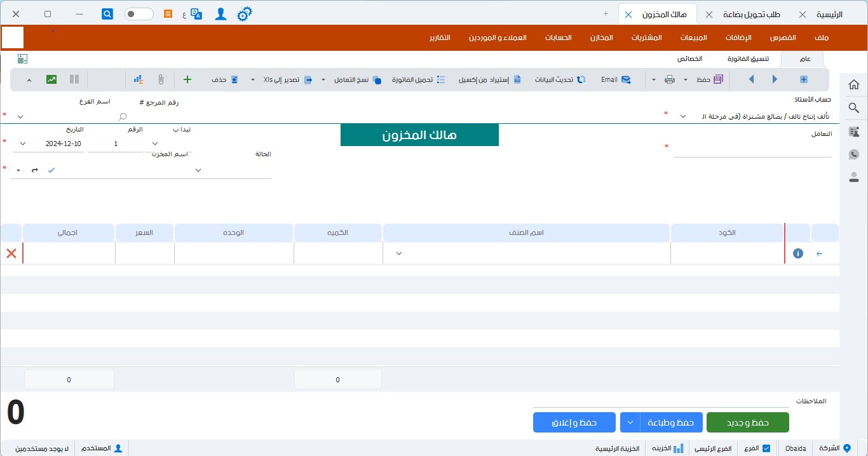Delete the row with the red X
Screen dimensions: 868x456
tap(11, 253)
